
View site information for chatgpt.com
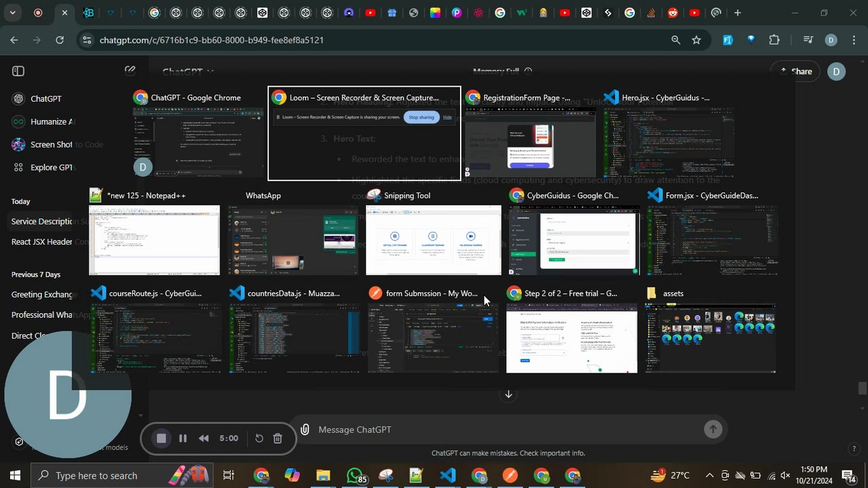(86, 40)
